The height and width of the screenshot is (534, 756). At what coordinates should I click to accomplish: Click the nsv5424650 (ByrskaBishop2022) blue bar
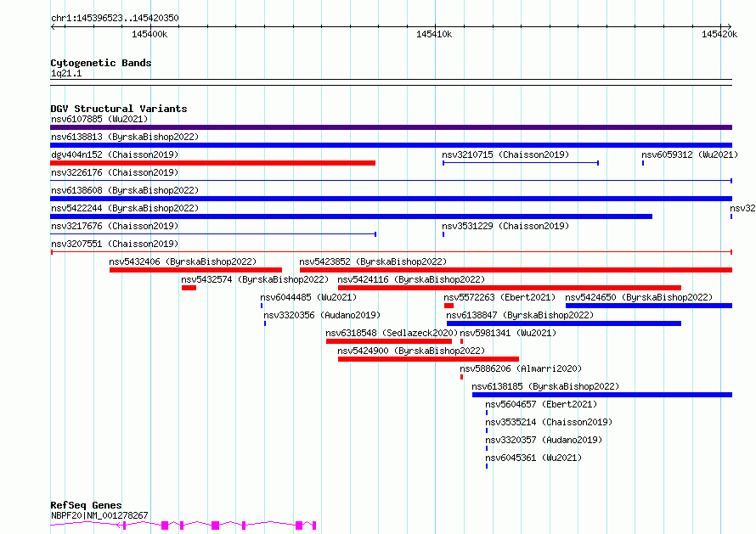tap(649, 306)
